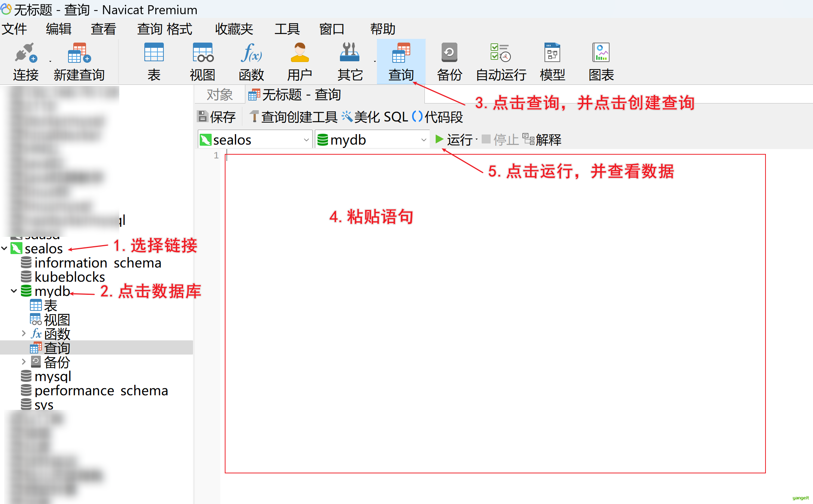
Task: Open the Tools (工具) menu
Action: tap(287, 29)
